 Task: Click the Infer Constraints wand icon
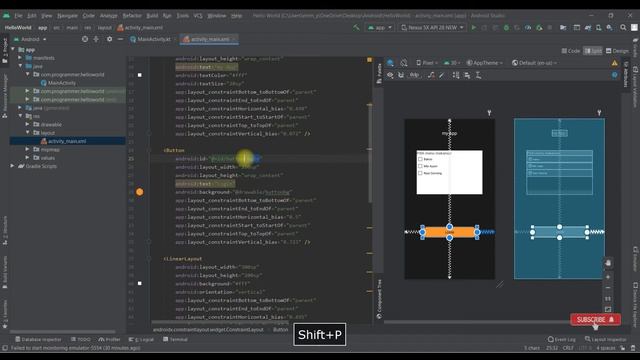tap(442, 75)
